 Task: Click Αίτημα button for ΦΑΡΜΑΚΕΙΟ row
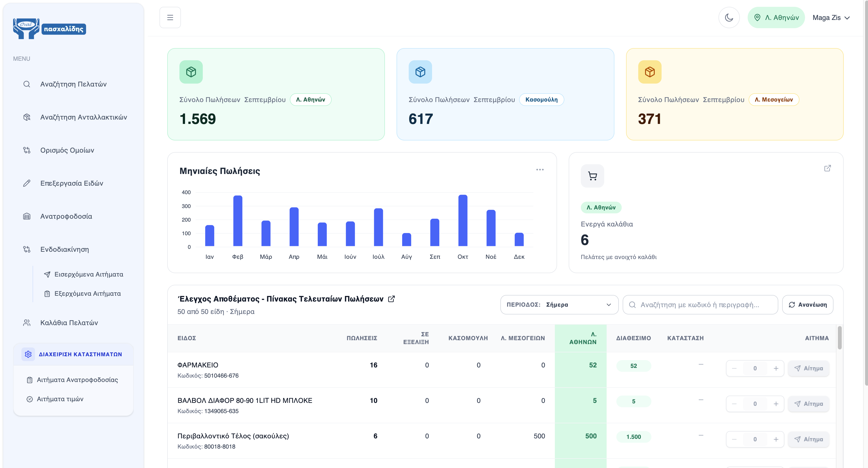[x=808, y=368]
